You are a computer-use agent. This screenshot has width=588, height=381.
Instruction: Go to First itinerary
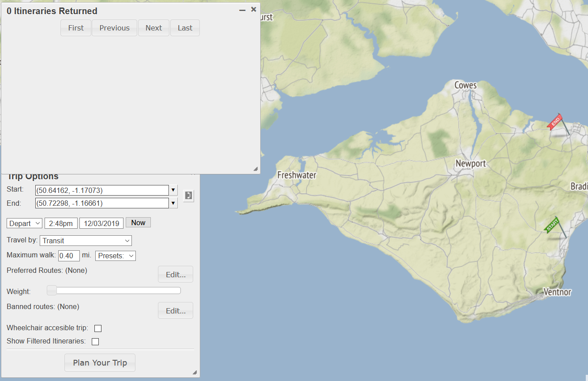[76, 28]
